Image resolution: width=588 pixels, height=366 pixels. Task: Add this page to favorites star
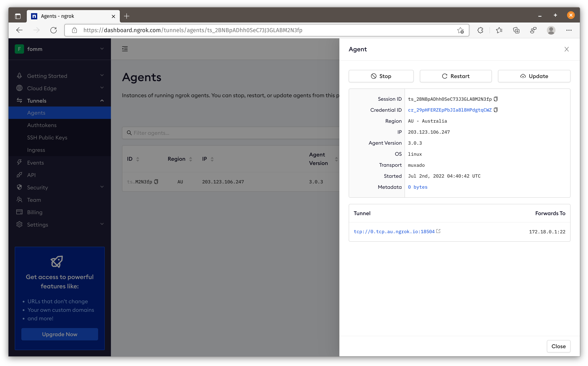460,30
